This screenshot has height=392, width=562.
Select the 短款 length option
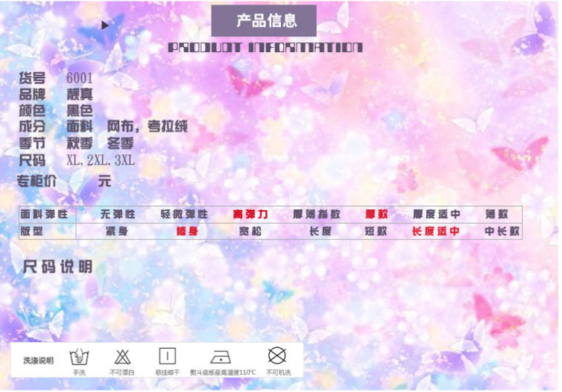pyautogui.click(x=376, y=231)
